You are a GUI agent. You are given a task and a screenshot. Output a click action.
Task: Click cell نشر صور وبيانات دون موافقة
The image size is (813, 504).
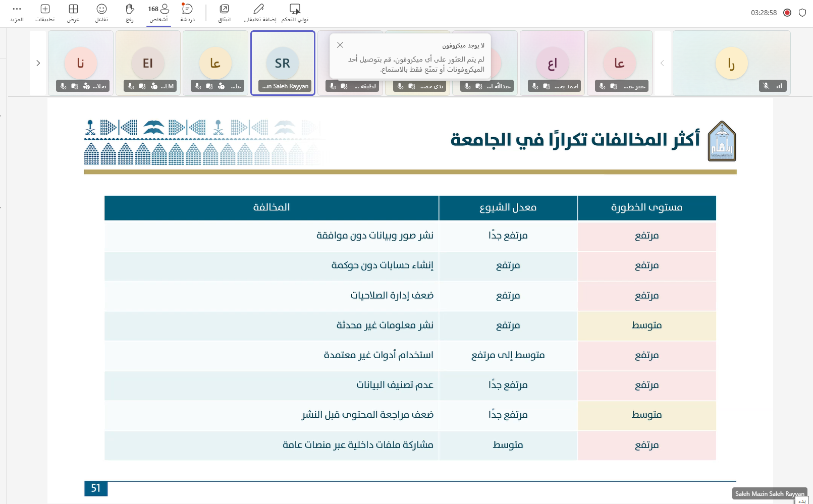pyautogui.click(x=272, y=236)
